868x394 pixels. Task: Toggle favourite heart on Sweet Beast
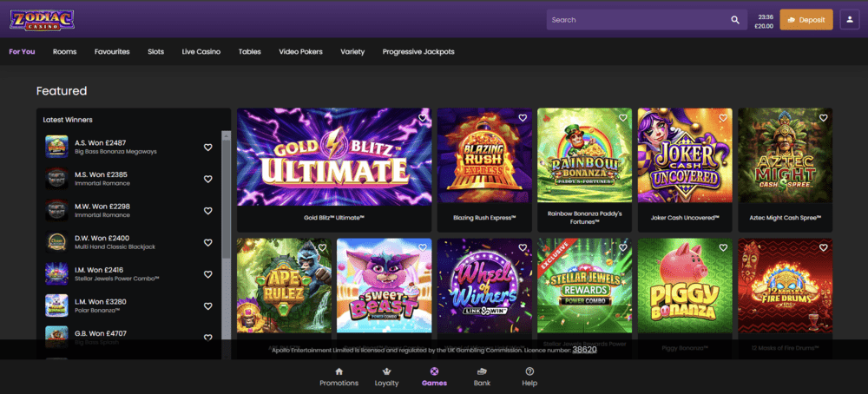tap(423, 248)
